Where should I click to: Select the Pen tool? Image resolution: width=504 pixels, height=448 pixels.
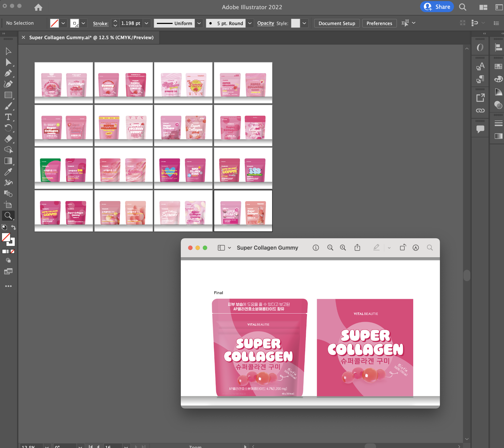[x=8, y=73]
